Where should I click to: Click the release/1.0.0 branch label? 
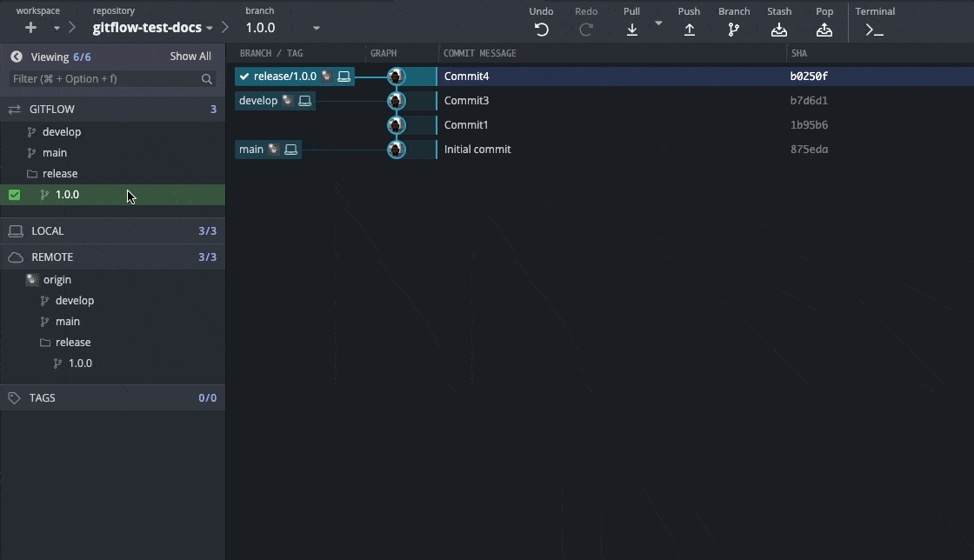[x=284, y=77]
